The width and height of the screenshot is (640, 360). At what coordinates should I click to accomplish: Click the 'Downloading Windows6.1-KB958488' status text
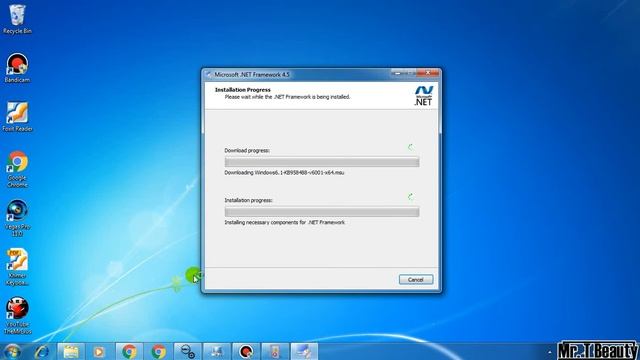click(x=284, y=173)
